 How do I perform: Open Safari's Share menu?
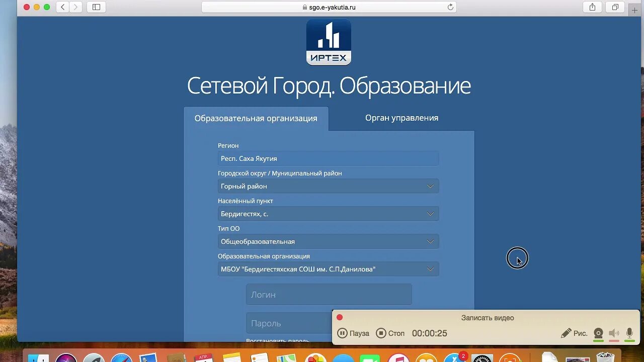click(x=592, y=7)
